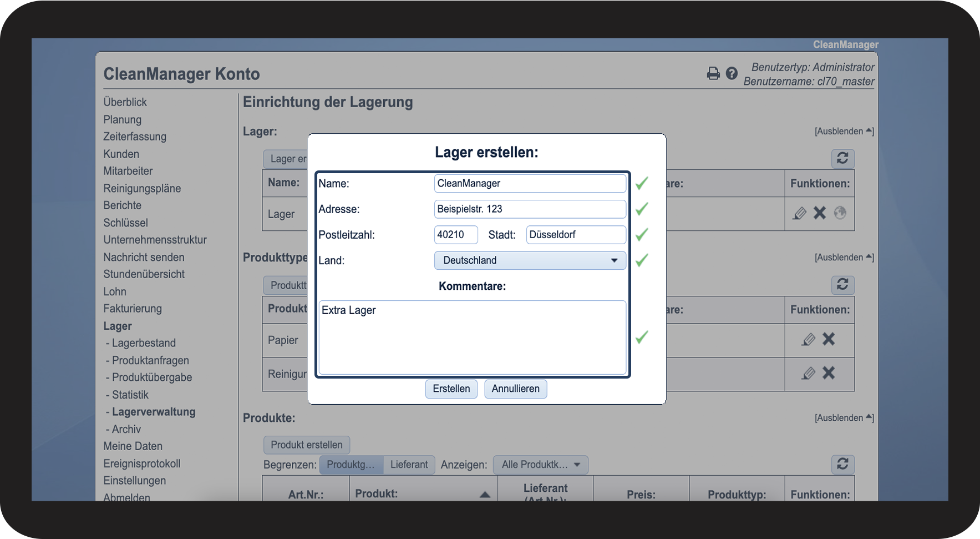Collapse the Produkte section via Ausblenden
The image size is (980, 539).
844,418
